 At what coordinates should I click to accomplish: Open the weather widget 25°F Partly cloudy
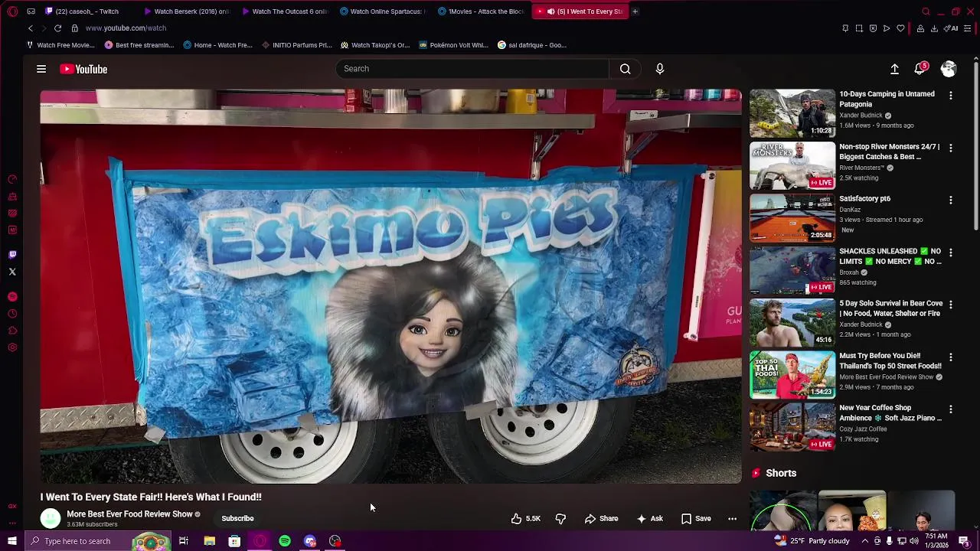812,541
